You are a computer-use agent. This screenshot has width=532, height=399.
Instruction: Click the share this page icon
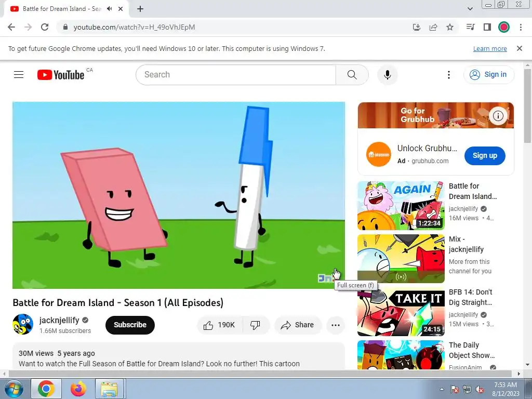click(433, 27)
